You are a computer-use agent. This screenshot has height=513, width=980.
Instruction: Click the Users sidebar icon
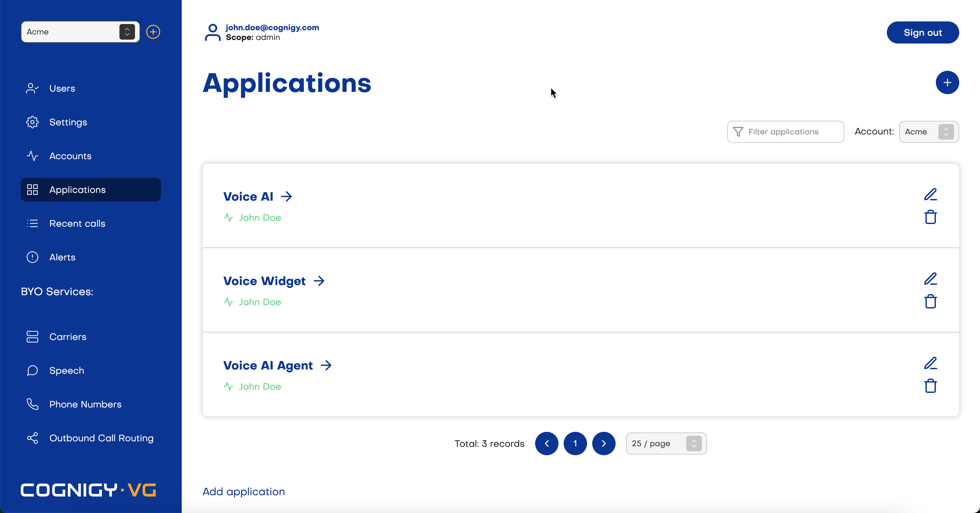tap(32, 88)
